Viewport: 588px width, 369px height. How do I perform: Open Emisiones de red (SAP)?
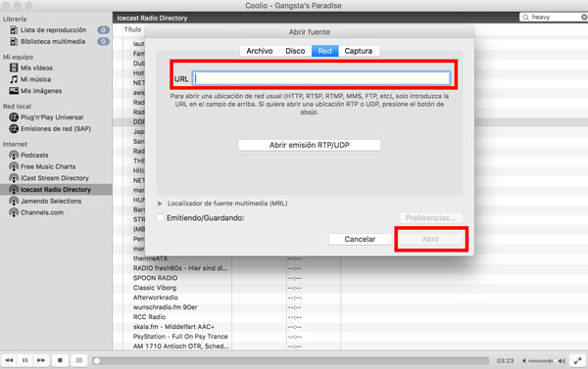point(56,129)
